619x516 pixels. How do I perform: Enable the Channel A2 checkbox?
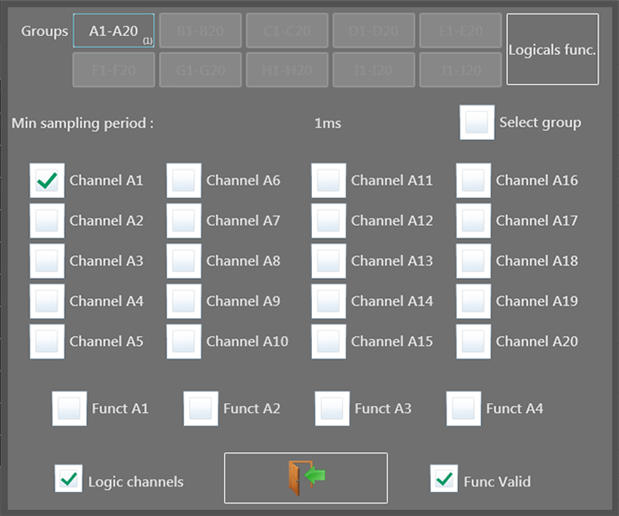(x=47, y=221)
